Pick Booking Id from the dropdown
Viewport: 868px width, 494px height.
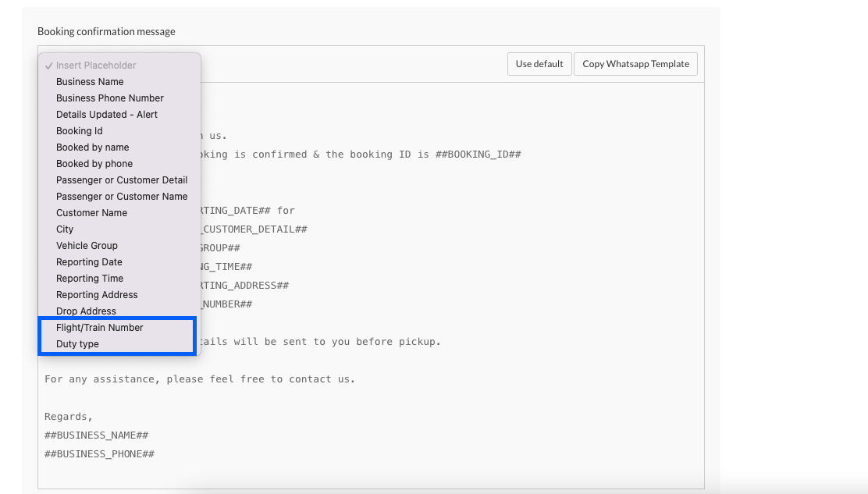(119, 131)
